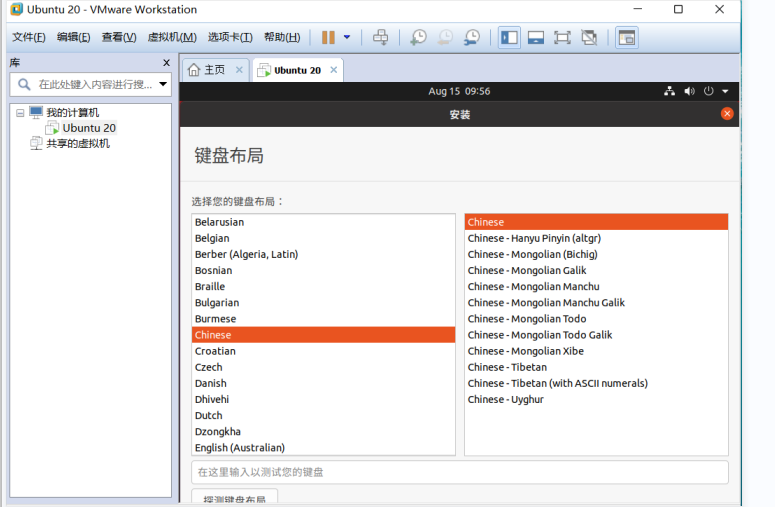
Task: Collapse the 我的计算机 tree node
Action: click(x=20, y=113)
